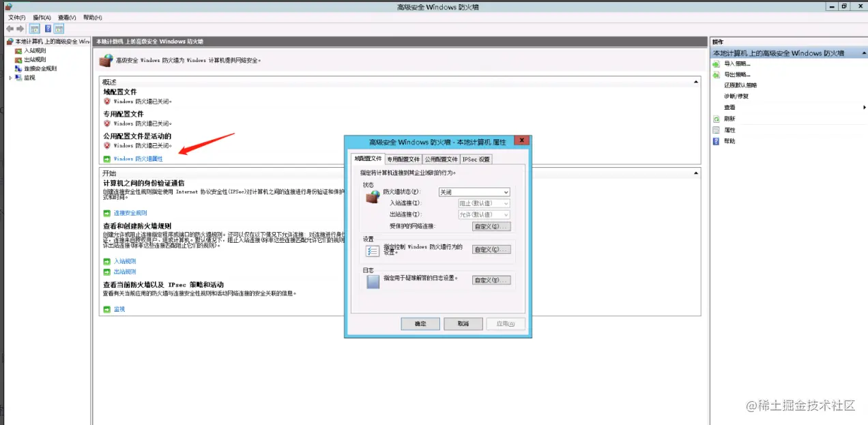This screenshot has width=868, height=425.
Task: Open the 查看 submenu arrow in actions pane
Action: pos(864,108)
